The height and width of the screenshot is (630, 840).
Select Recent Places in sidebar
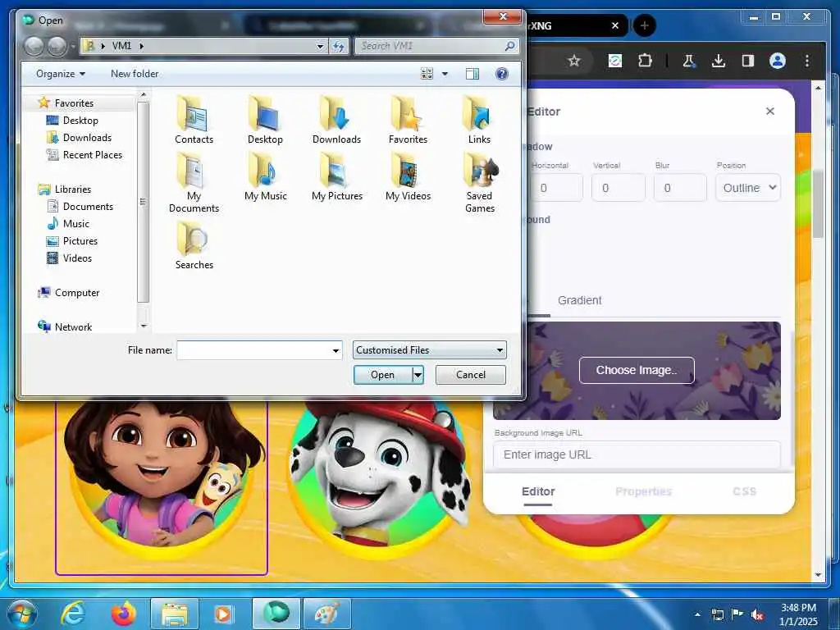[x=93, y=155]
